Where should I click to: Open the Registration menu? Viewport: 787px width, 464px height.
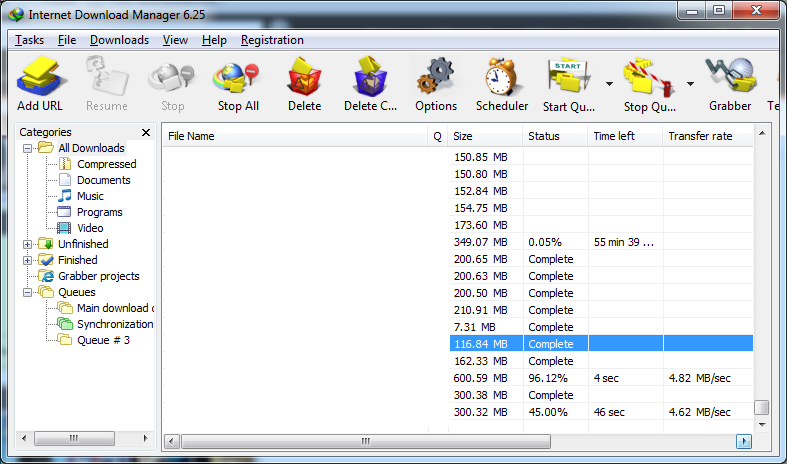point(272,40)
